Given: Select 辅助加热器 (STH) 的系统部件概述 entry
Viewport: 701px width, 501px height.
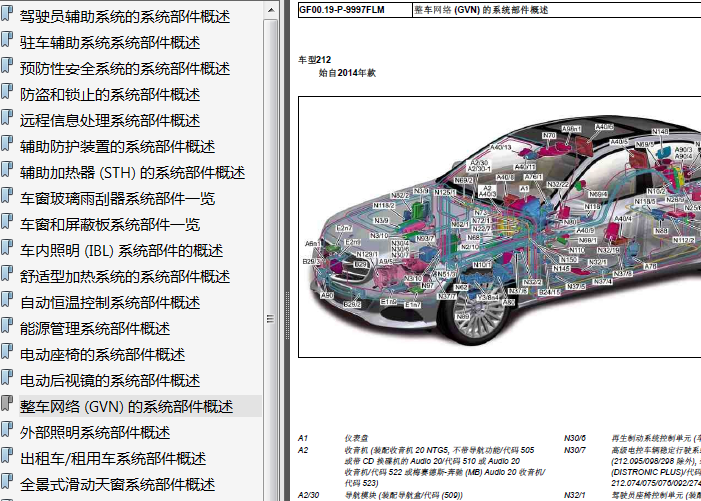Looking at the screenshot, I should pos(132,173).
